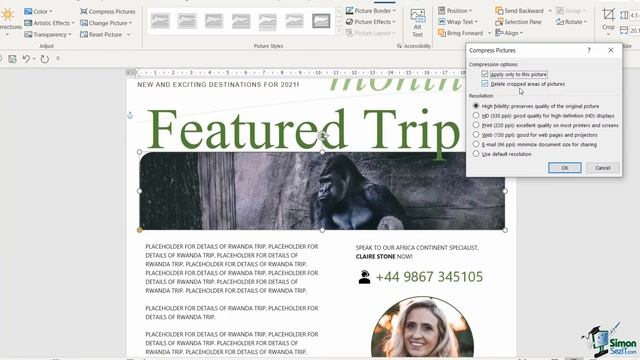Open the Align dropdown

click(509, 33)
